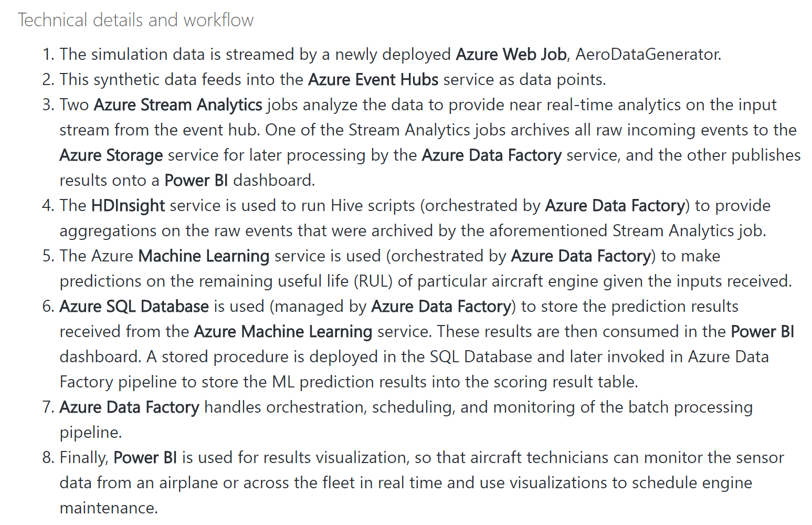
Task: Click bold "Machine Learning" in step 5
Action: (204, 256)
